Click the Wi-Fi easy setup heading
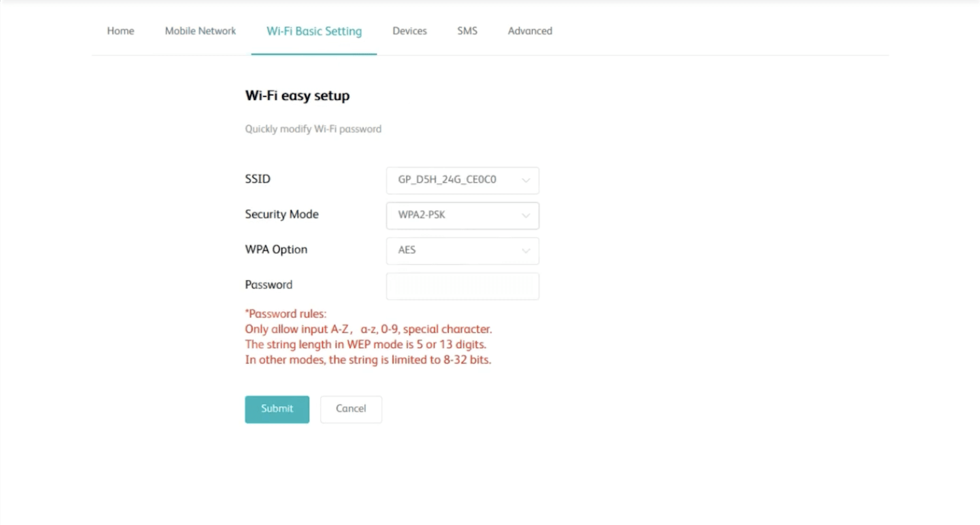Image resolution: width=980 pixels, height=525 pixels. [297, 96]
